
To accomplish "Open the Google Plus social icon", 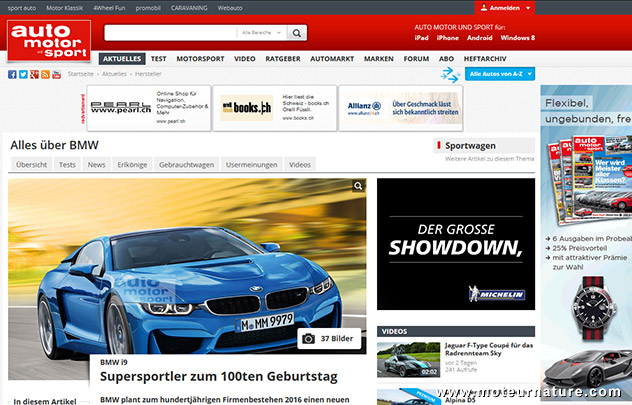I will coord(34,74).
